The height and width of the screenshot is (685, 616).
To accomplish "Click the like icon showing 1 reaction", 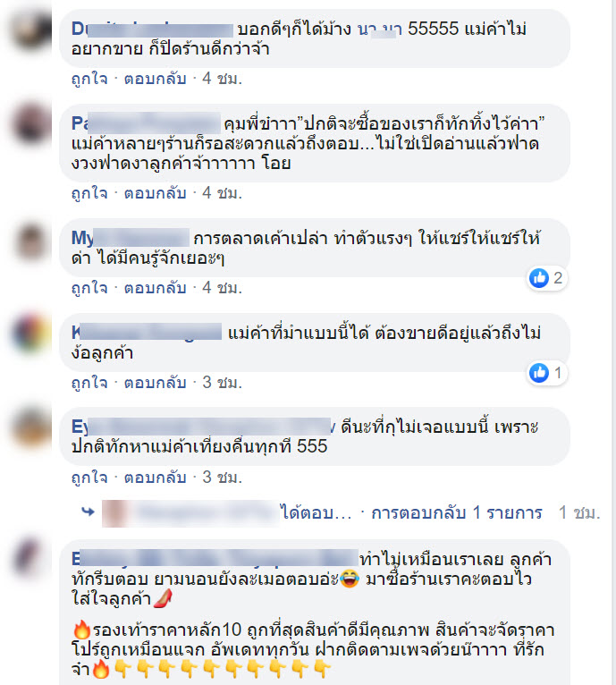I will click(539, 373).
